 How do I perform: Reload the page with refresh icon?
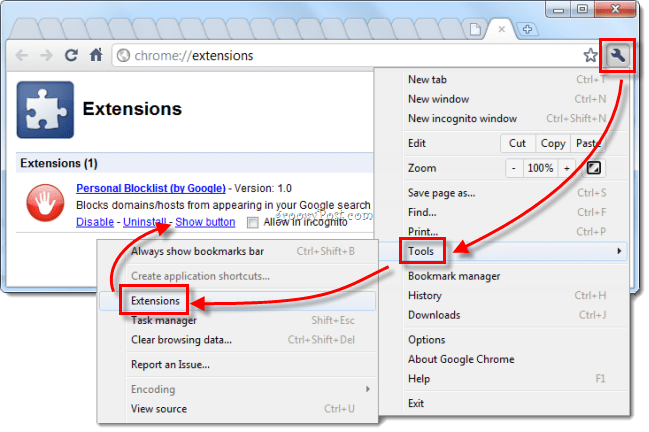(x=71, y=55)
